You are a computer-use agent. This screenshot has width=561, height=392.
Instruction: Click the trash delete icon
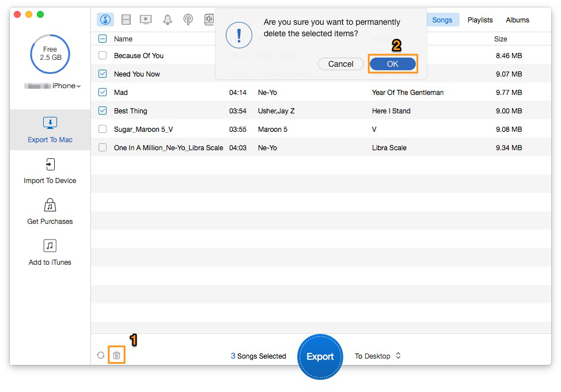click(x=117, y=355)
